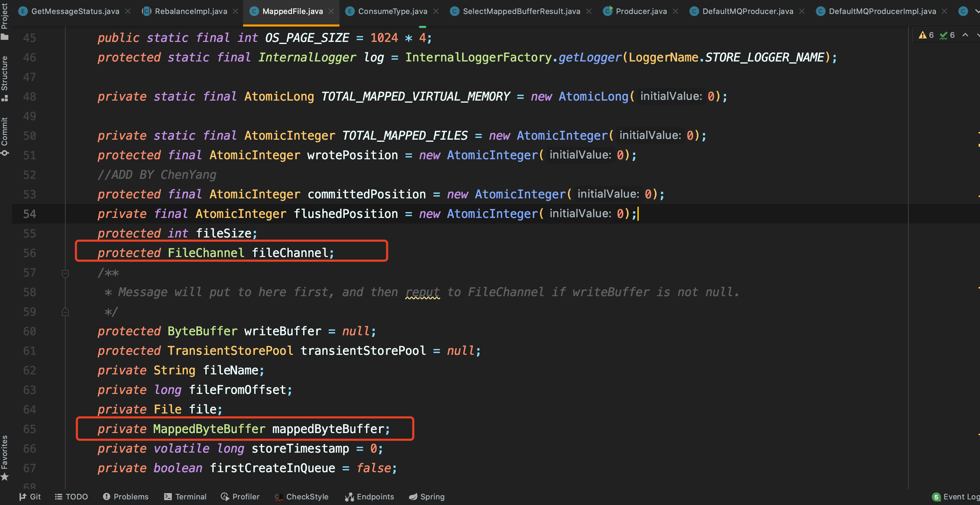
Task: Click the wrotePosition field name
Action: [352, 155]
